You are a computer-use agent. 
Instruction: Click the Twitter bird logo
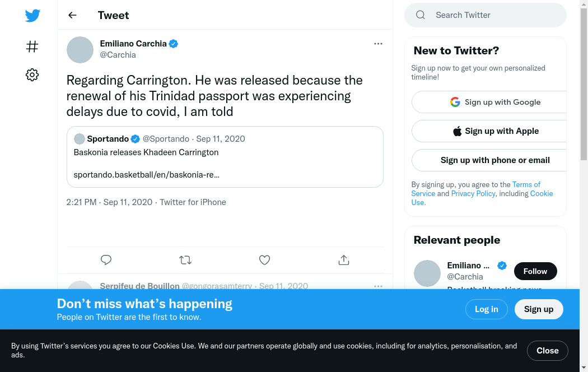[32, 16]
